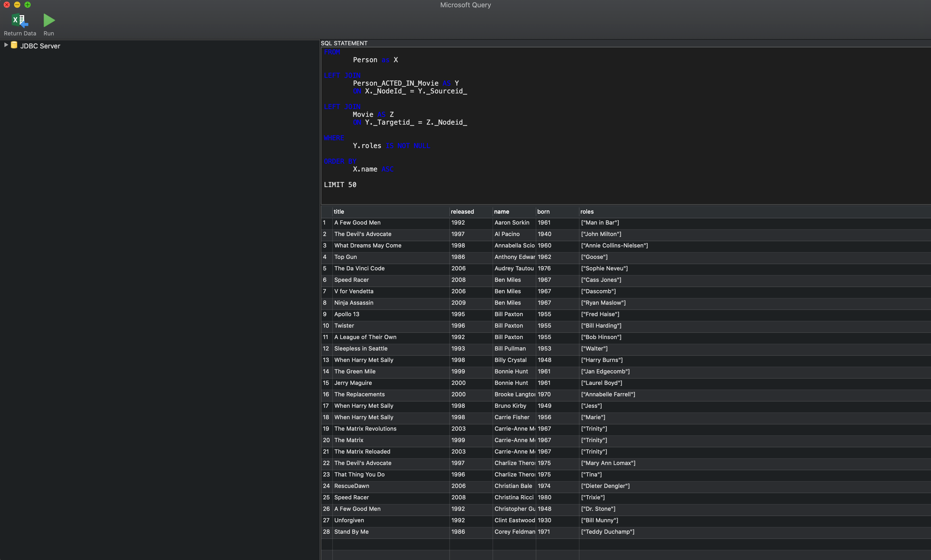
Task: Click the title column header
Action: tap(391, 212)
